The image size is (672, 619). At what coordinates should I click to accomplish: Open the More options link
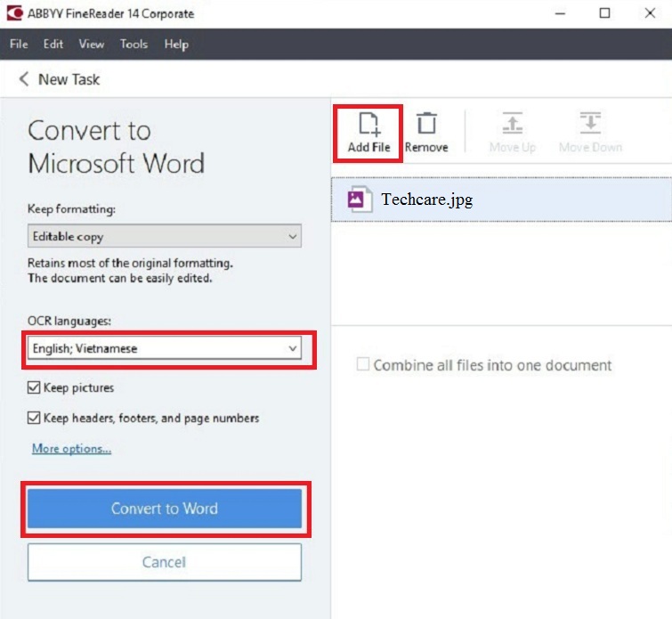(71, 449)
